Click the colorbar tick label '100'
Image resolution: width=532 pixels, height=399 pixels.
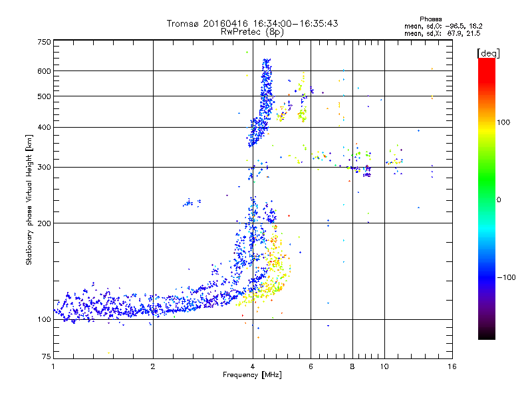503,122
